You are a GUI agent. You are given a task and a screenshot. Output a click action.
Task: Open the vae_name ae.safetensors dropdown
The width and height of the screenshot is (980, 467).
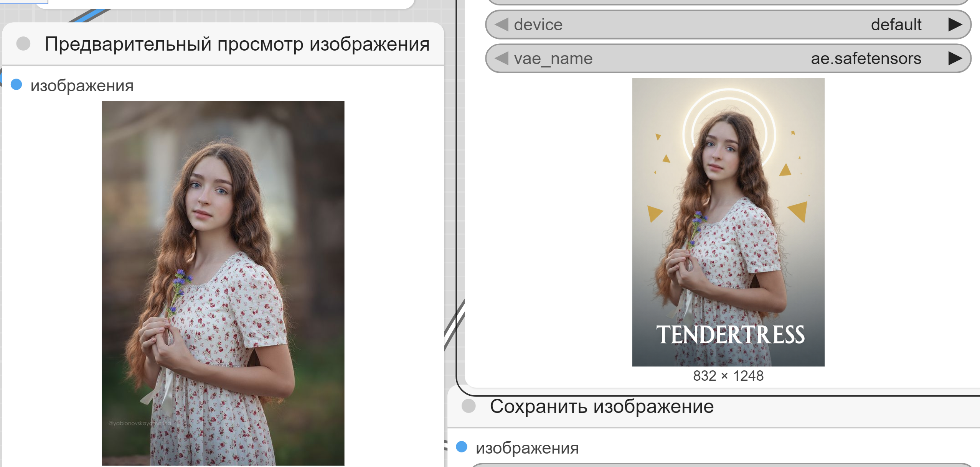[866, 58]
